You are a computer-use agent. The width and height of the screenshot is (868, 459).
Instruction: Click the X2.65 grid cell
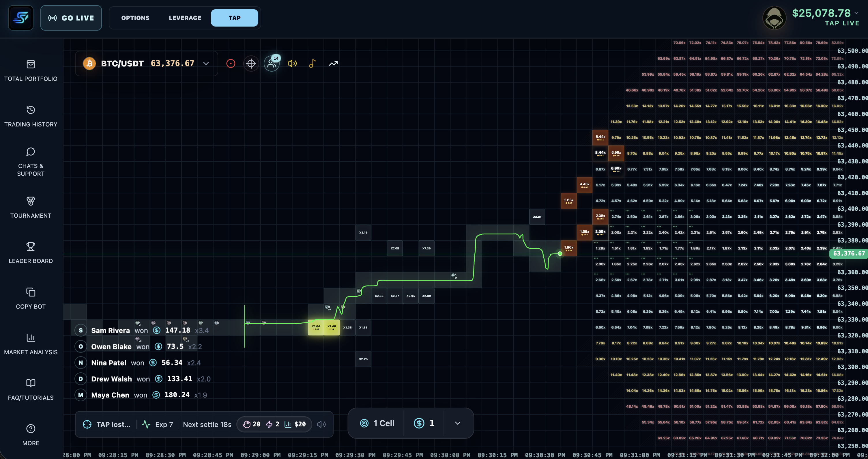tap(379, 296)
